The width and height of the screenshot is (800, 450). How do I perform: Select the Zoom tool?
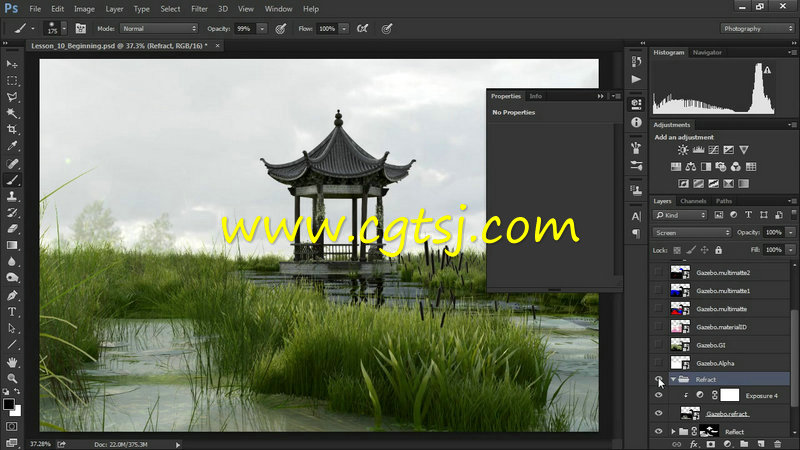(x=12, y=379)
